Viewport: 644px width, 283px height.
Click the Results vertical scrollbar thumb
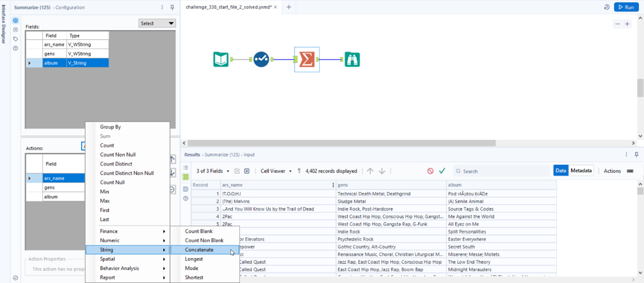(x=640, y=191)
